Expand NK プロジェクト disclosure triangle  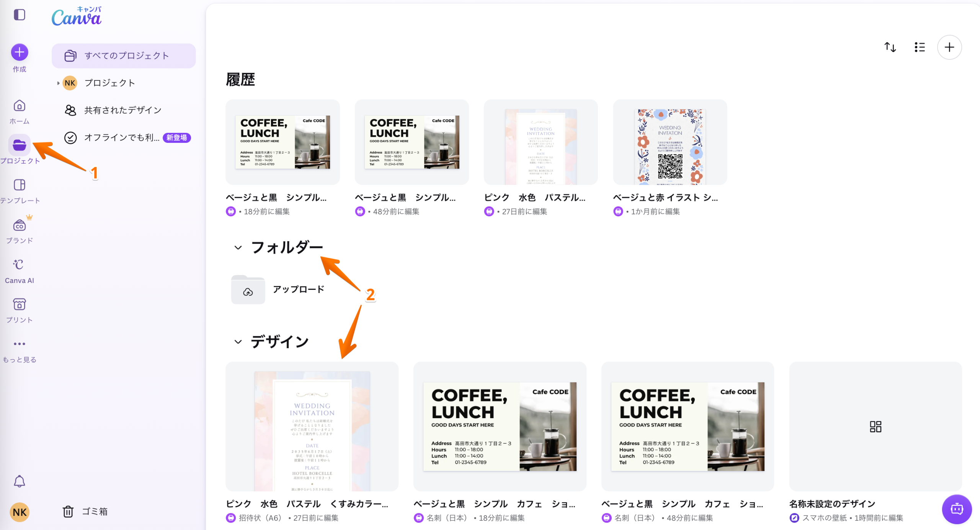point(58,83)
